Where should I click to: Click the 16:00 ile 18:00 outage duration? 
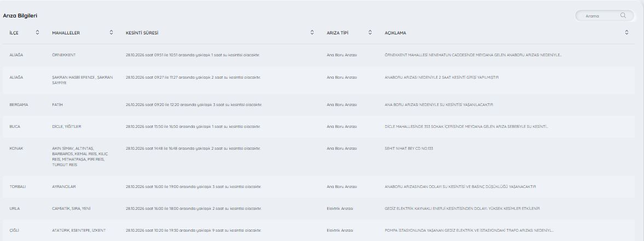pyautogui.click(x=194, y=209)
